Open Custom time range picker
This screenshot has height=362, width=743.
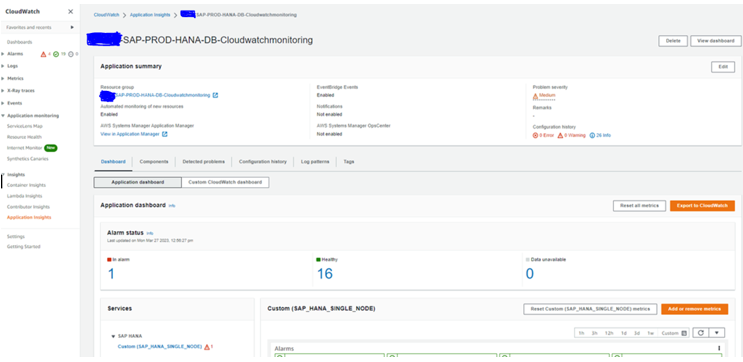click(x=674, y=333)
